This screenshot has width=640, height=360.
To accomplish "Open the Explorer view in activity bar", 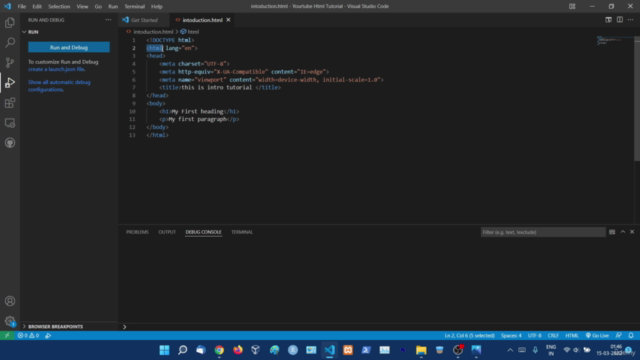I will coord(10,22).
